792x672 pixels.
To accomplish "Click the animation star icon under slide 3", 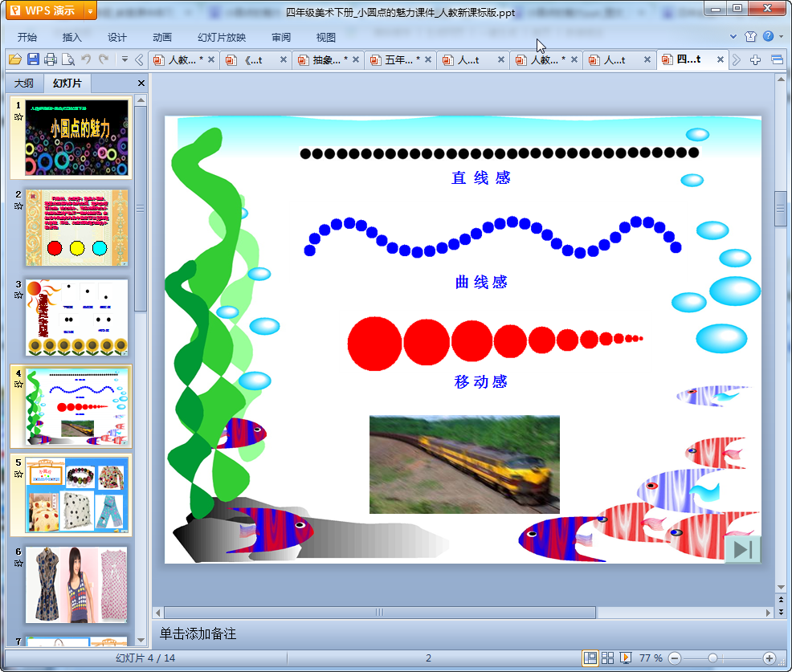I will point(18,295).
